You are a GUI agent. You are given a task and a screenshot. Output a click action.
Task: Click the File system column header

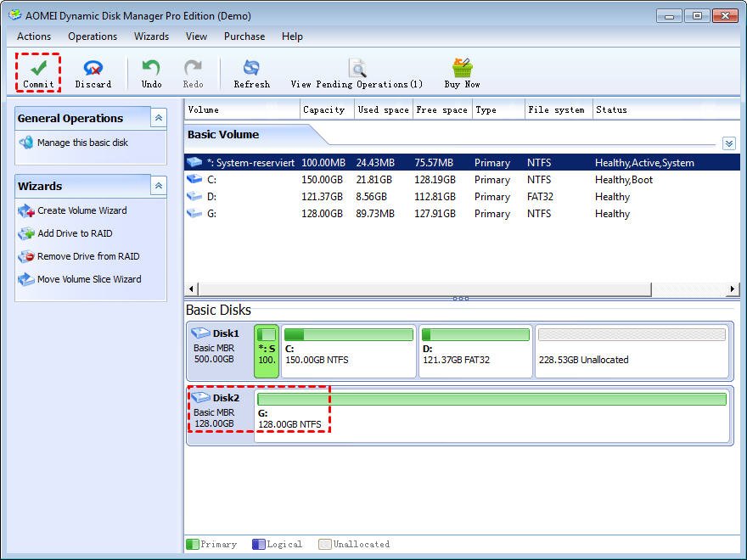point(559,109)
